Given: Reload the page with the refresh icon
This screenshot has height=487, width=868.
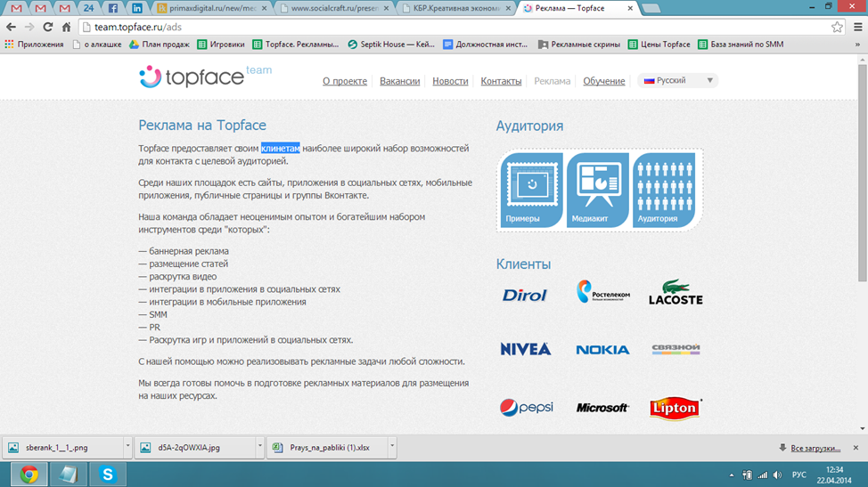Looking at the screenshot, I should [48, 27].
